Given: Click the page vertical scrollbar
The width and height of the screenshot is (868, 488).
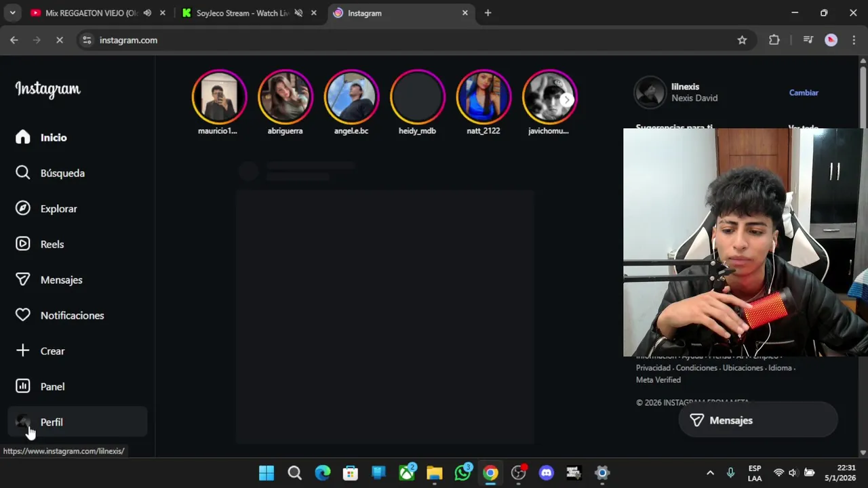Looking at the screenshot, I should coord(863,256).
